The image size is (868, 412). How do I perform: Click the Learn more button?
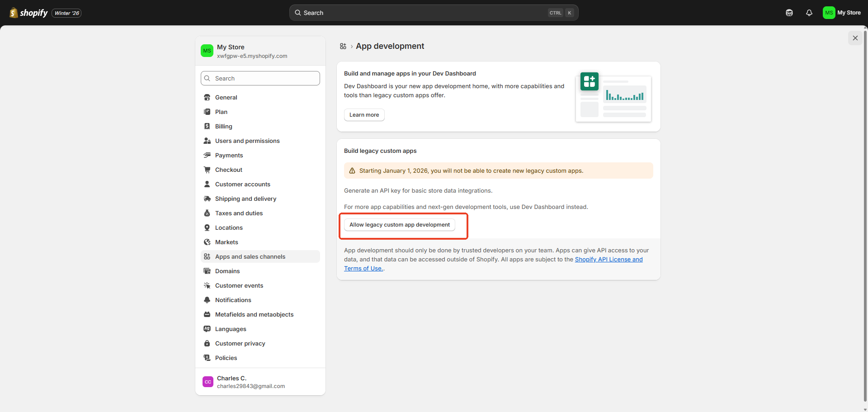(x=364, y=115)
